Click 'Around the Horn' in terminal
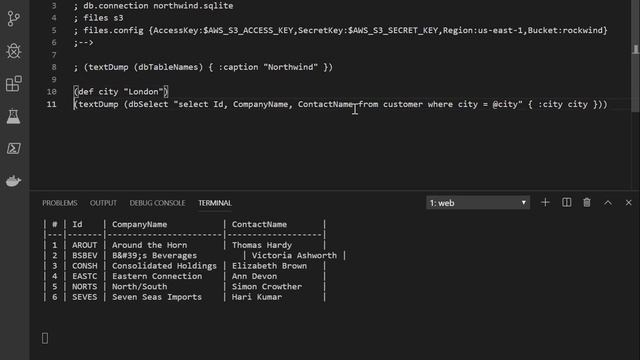Screen dimensions: 640x360 pos(149,245)
